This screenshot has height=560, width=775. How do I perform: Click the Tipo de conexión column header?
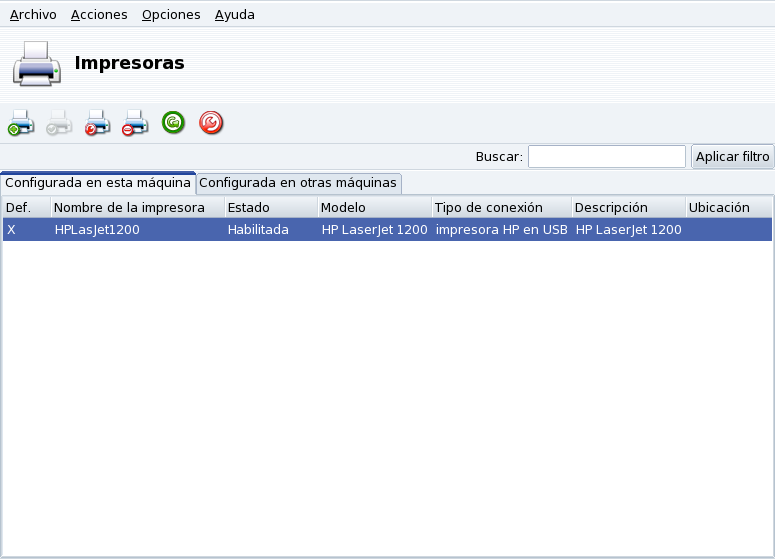(x=501, y=208)
